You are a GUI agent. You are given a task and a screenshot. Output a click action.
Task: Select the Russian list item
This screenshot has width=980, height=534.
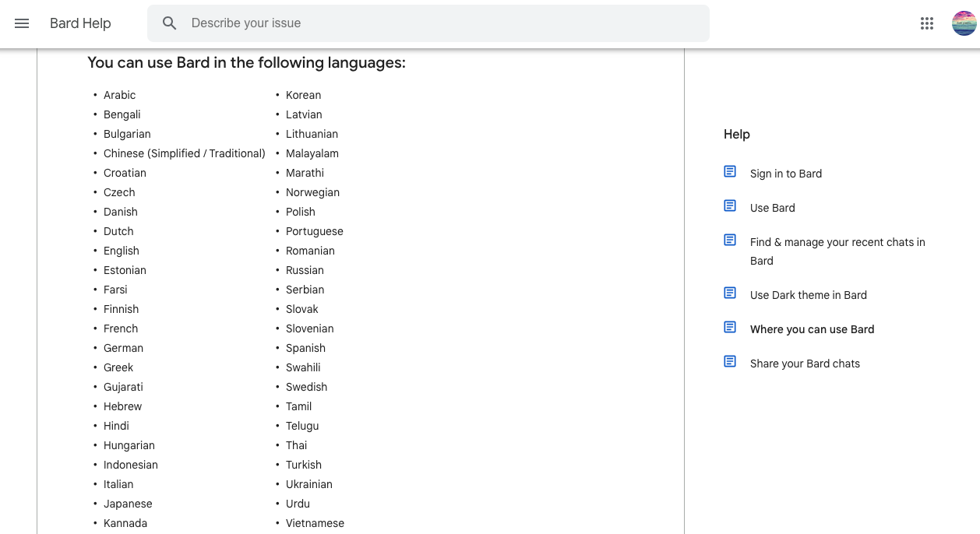(305, 270)
